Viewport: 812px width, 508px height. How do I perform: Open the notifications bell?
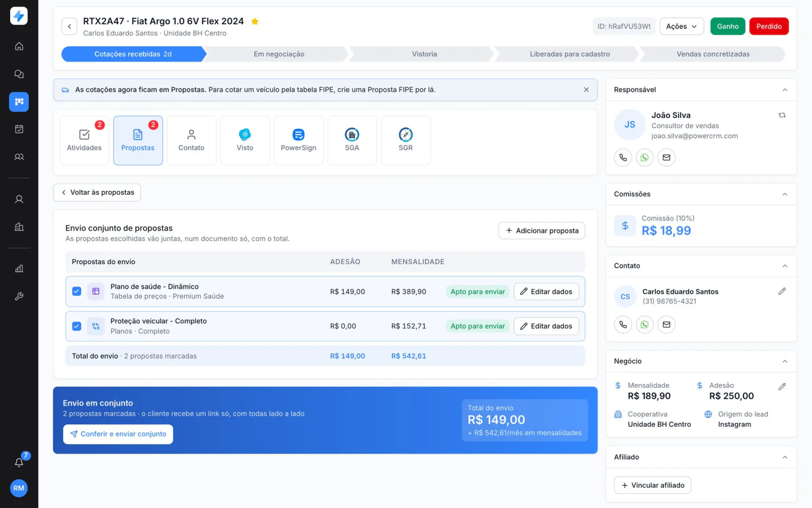tap(19, 462)
